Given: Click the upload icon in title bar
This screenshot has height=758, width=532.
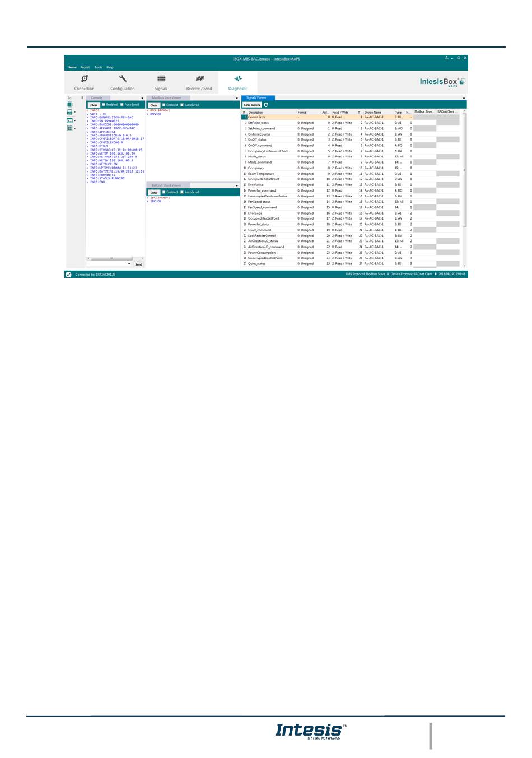Looking at the screenshot, I should pyautogui.click(x=446, y=58).
